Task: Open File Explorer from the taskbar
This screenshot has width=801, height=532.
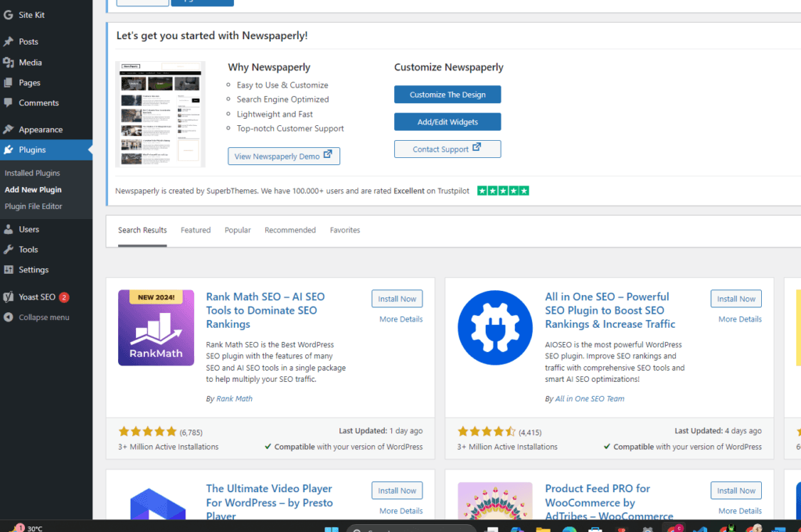Action: tap(543, 528)
